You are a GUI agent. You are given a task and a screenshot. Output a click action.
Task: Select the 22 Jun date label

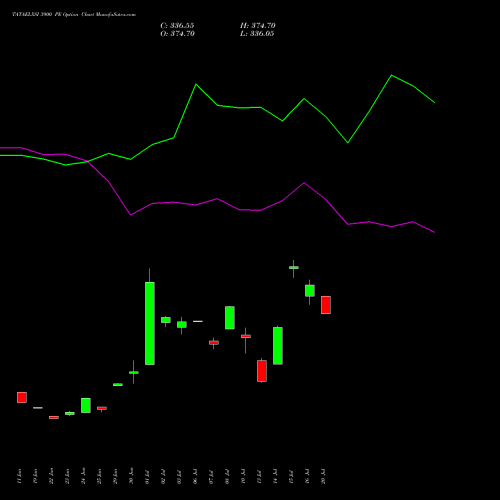pos(51,476)
